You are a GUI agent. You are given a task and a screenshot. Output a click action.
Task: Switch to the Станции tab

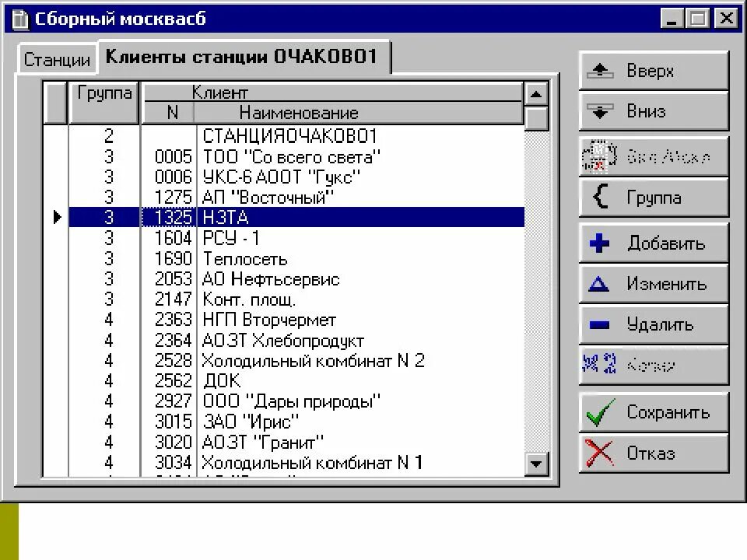[57, 60]
